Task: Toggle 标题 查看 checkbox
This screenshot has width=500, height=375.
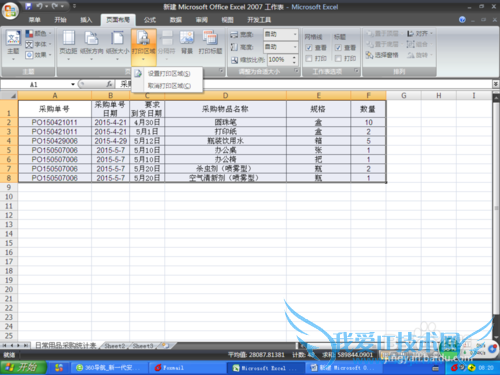Action: tap(338, 48)
